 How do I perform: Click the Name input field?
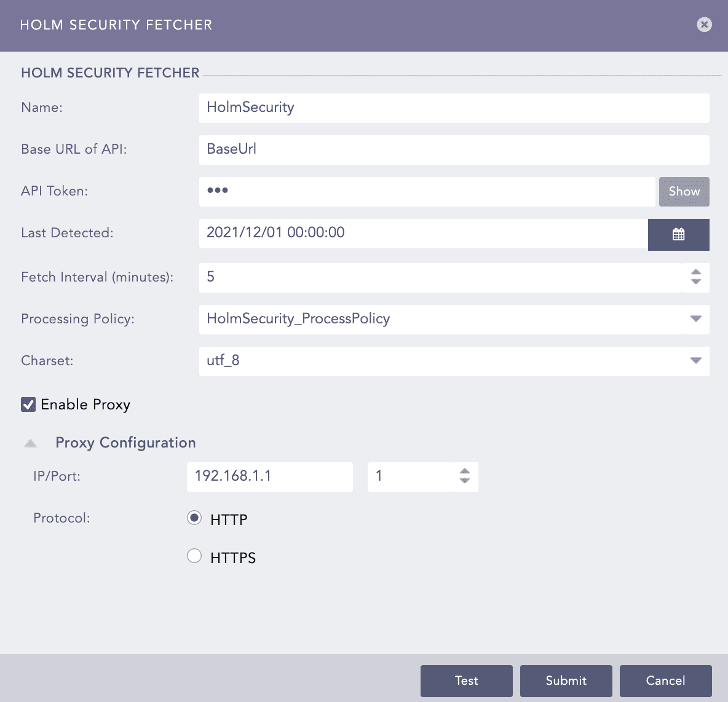pos(454,108)
